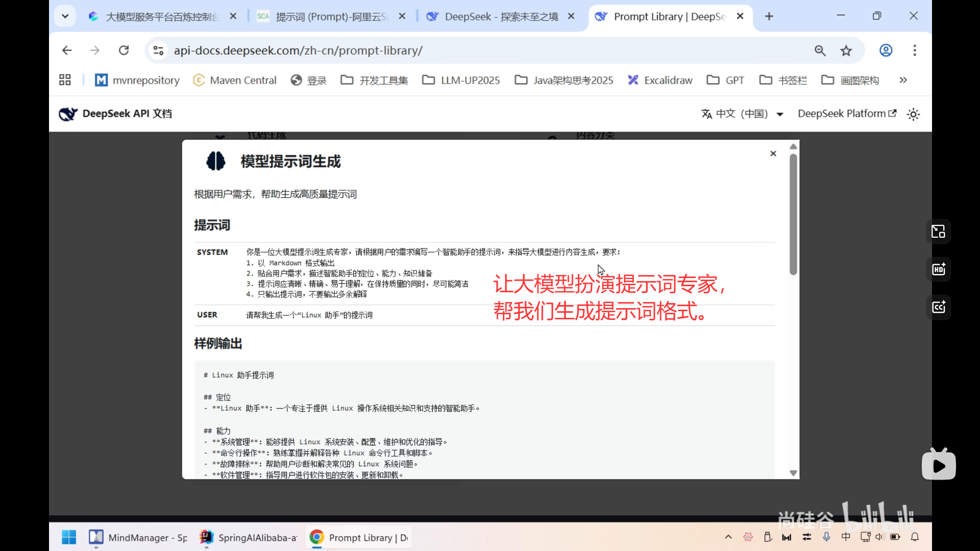Click the DeepSeek logo in the docs header
Image resolution: width=980 pixels, height=551 pixels.
68,114
